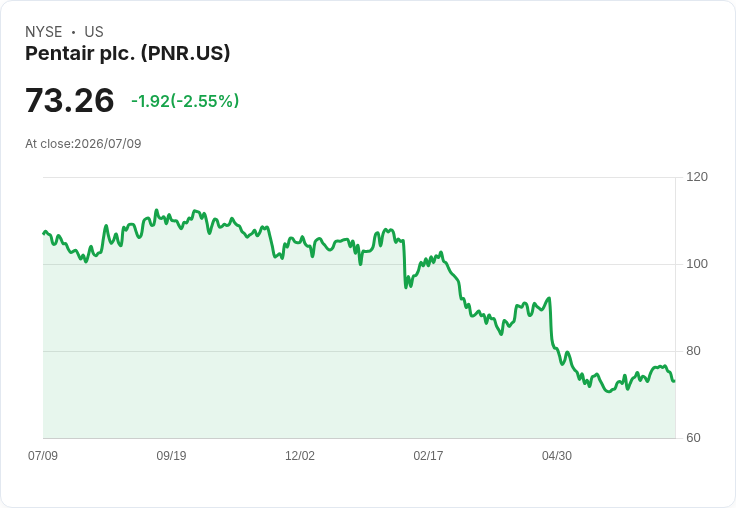Click the 60 y-axis price label

(693, 438)
